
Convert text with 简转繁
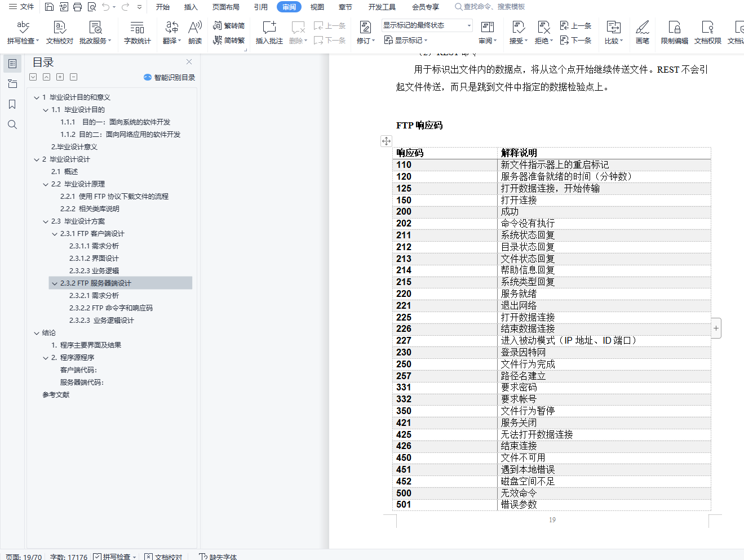[229, 40]
